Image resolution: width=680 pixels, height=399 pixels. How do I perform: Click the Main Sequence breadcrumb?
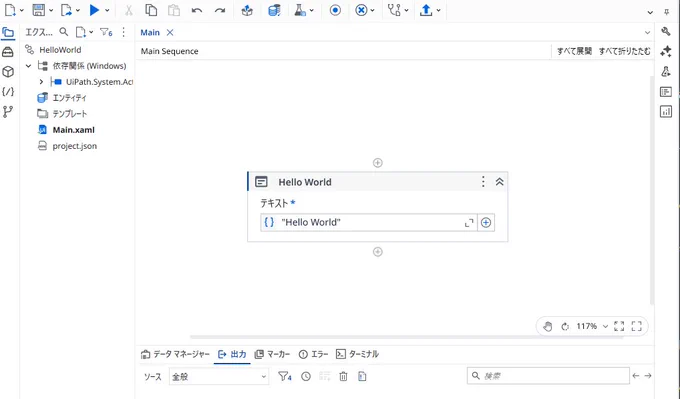170,51
